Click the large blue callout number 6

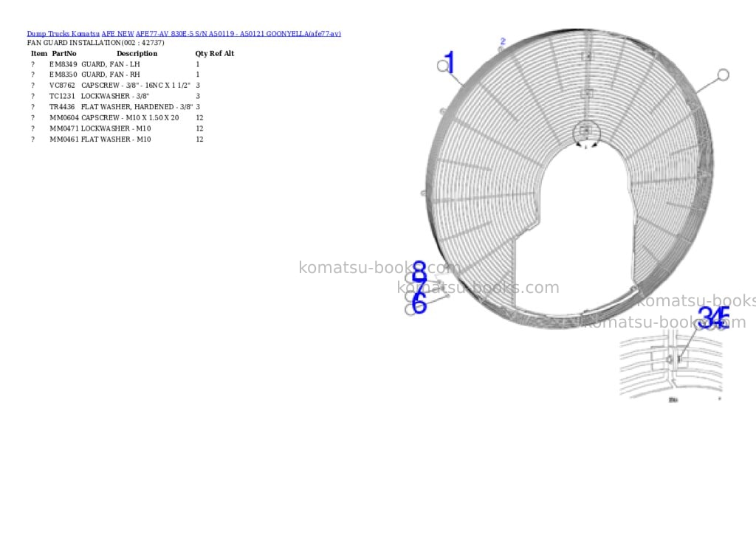[419, 303]
